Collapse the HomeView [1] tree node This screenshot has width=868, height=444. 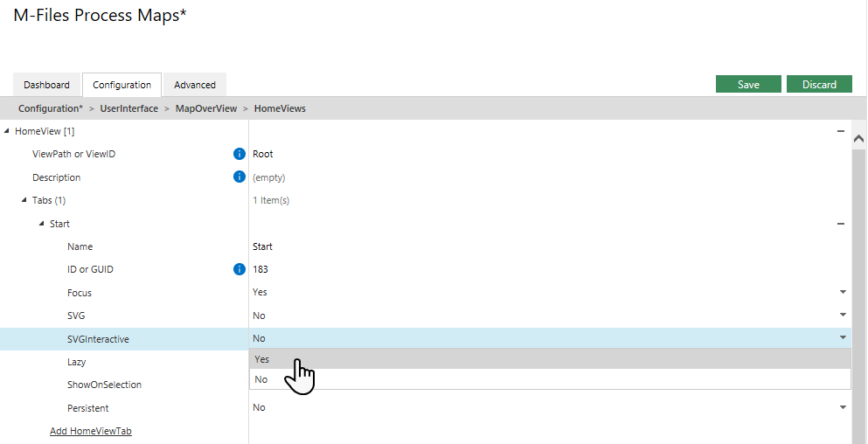point(8,131)
